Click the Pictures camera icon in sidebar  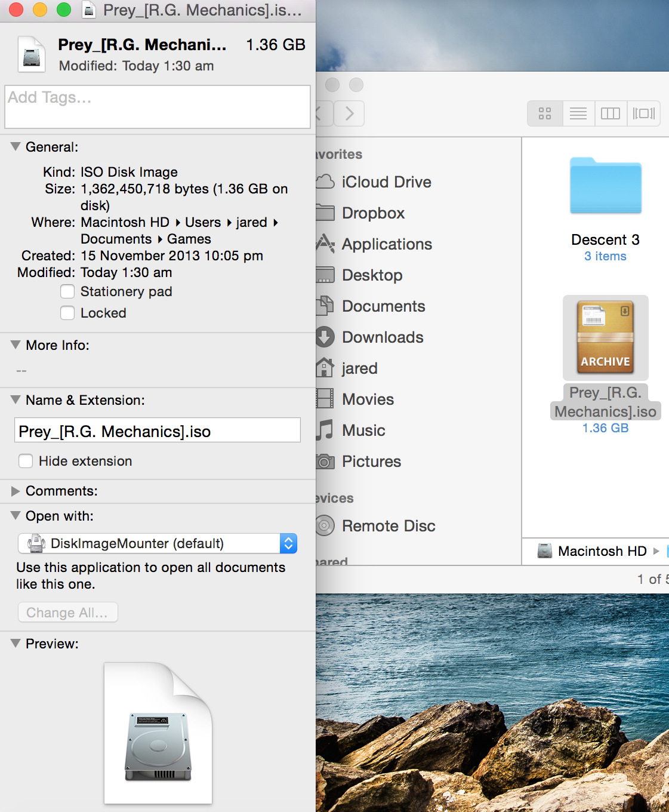click(325, 461)
